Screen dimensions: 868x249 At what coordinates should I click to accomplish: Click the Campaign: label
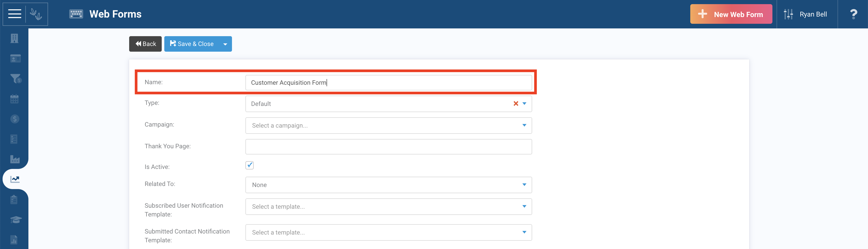click(159, 125)
